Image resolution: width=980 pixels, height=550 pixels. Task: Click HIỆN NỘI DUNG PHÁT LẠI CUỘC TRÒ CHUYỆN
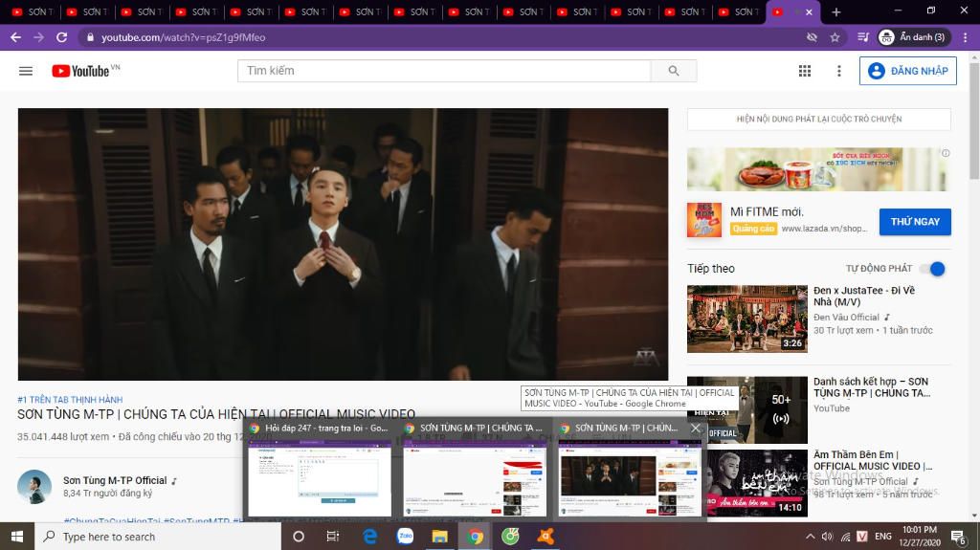tap(819, 119)
